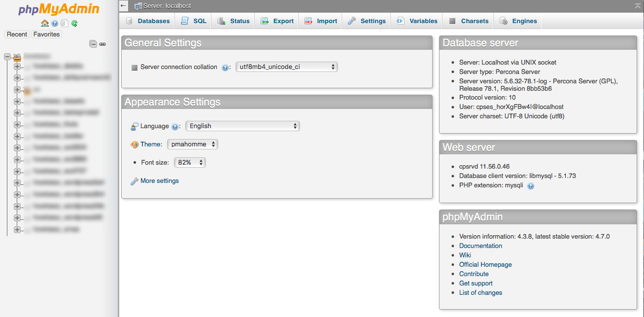Click the Engines gear icon
Viewport: 644px width, 317px height.
pyautogui.click(x=503, y=21)
